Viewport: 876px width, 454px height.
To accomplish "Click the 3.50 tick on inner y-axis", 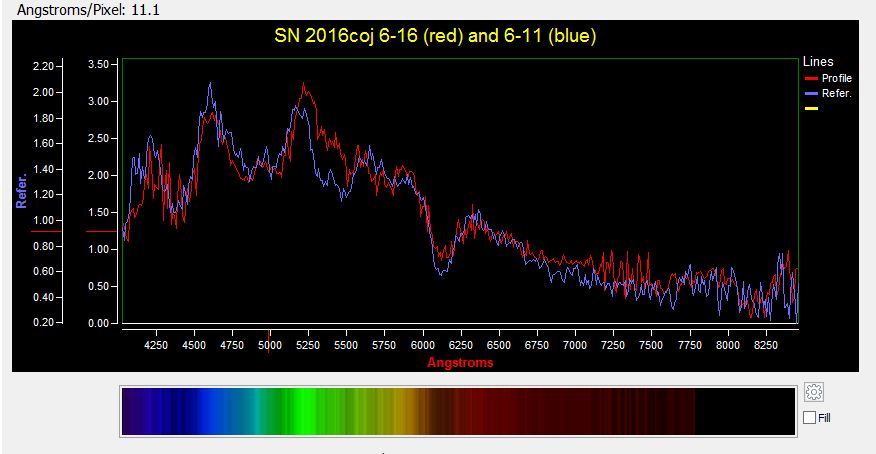I will (x=98, y=64).
